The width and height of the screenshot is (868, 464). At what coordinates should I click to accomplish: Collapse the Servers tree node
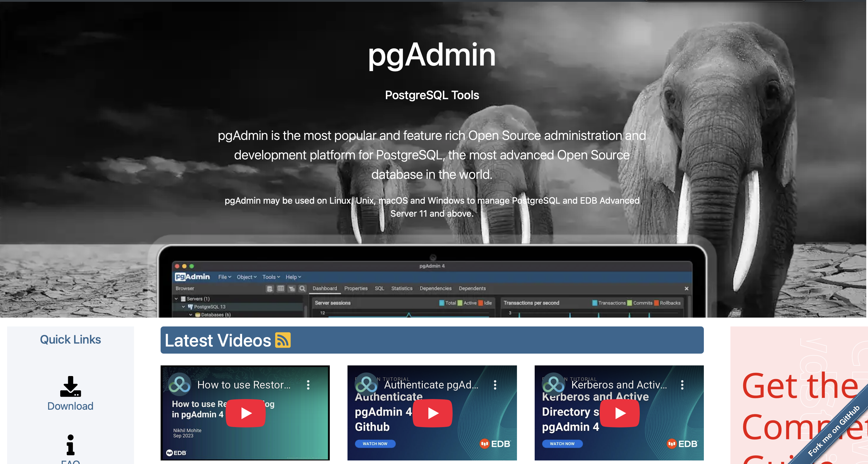(177, 299)
